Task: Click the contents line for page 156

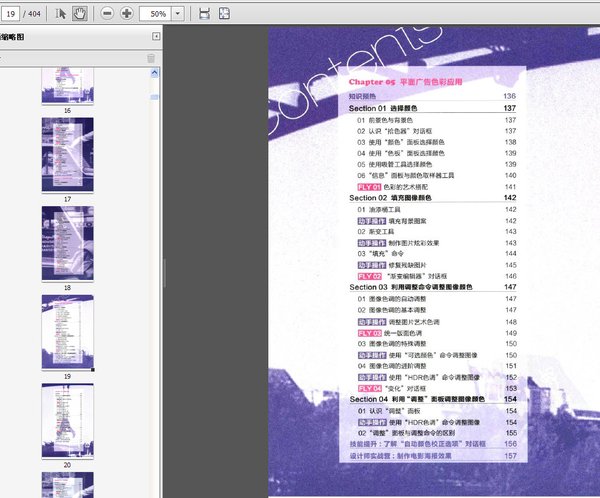Action: (x=433, y=444)
